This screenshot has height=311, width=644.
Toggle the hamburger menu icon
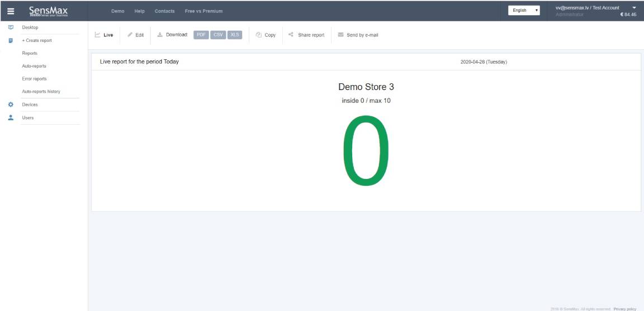coord(11,12)
